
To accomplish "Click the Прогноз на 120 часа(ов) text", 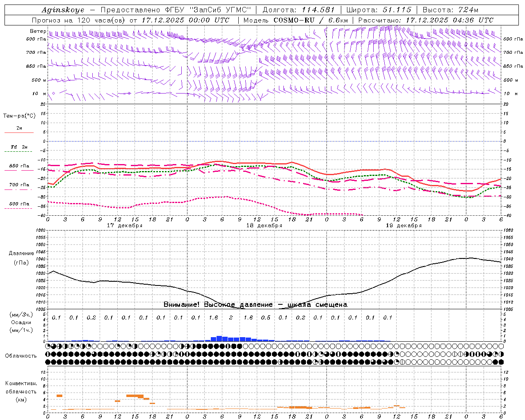I will point(79,20).
